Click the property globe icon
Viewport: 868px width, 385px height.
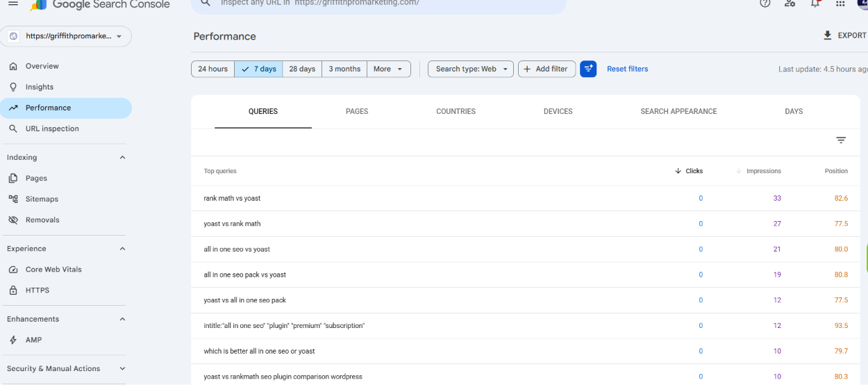(x=13, y=36)
